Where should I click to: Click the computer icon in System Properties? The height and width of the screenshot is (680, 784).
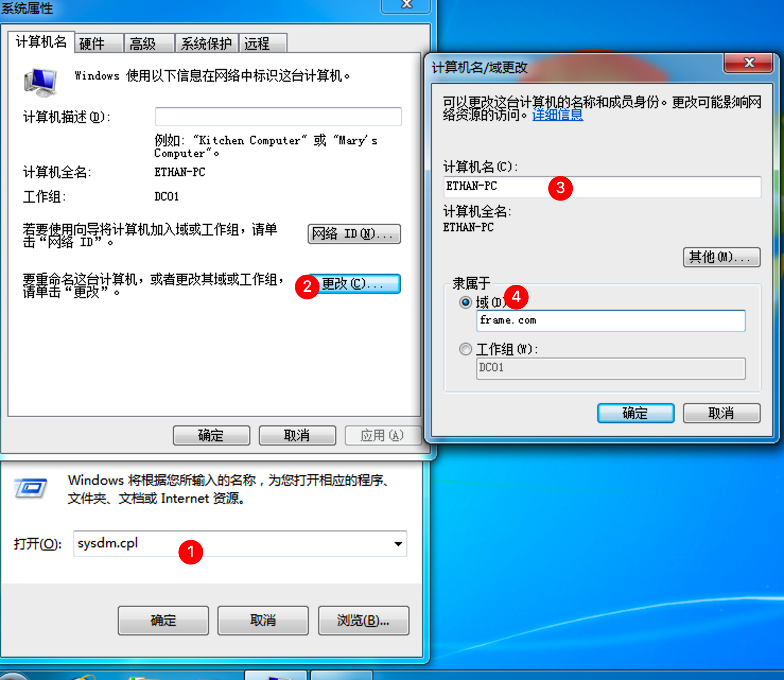pyautogui.click(x=40, y=82)
